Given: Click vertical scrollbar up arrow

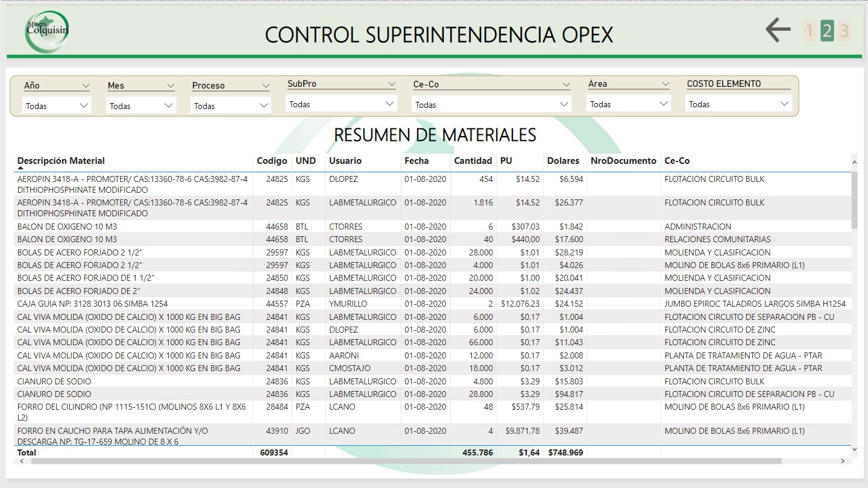Looking at the screenshot, I should (854, 162).
